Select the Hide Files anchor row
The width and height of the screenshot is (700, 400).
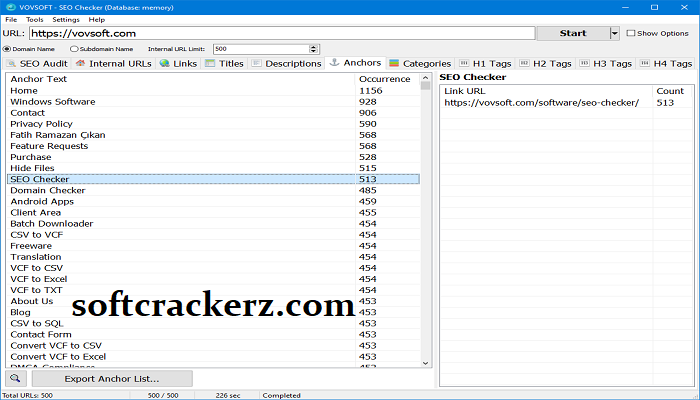pyautogui.click(x=213, y=168)
